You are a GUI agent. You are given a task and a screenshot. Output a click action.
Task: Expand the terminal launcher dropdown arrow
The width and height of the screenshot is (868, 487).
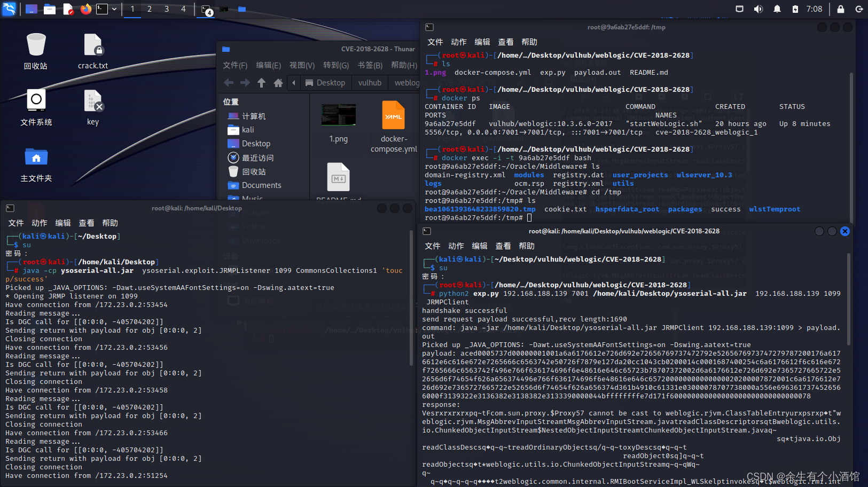114,9
